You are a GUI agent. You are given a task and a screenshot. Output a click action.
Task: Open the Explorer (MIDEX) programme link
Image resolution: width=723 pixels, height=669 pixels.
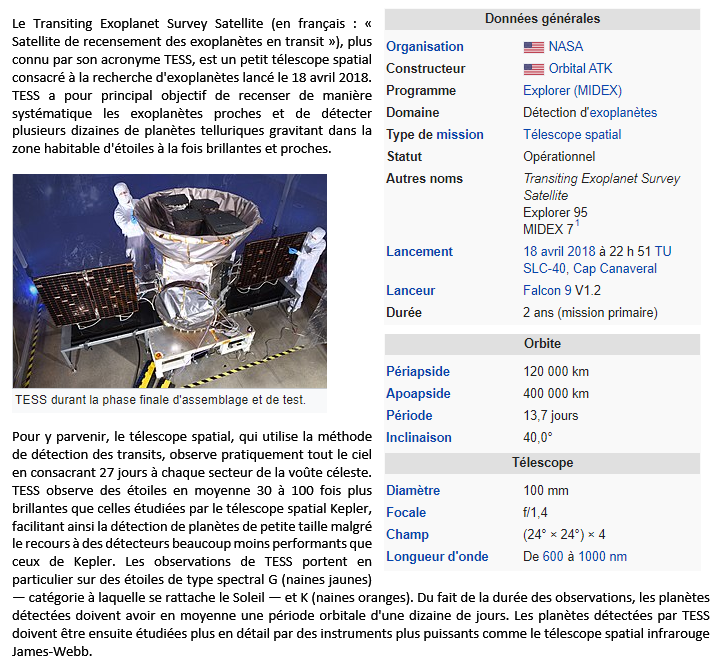tap(572, 91)
